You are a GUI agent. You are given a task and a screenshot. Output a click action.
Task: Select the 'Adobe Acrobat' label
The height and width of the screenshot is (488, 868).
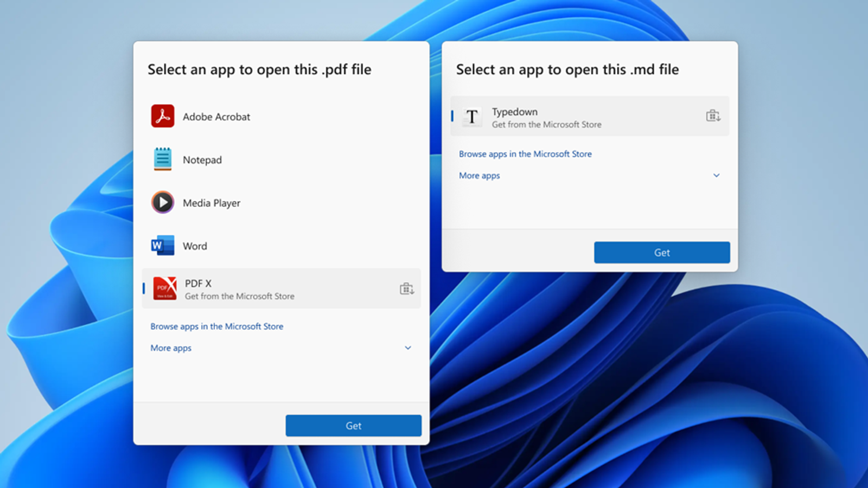[x=216, y=117]
